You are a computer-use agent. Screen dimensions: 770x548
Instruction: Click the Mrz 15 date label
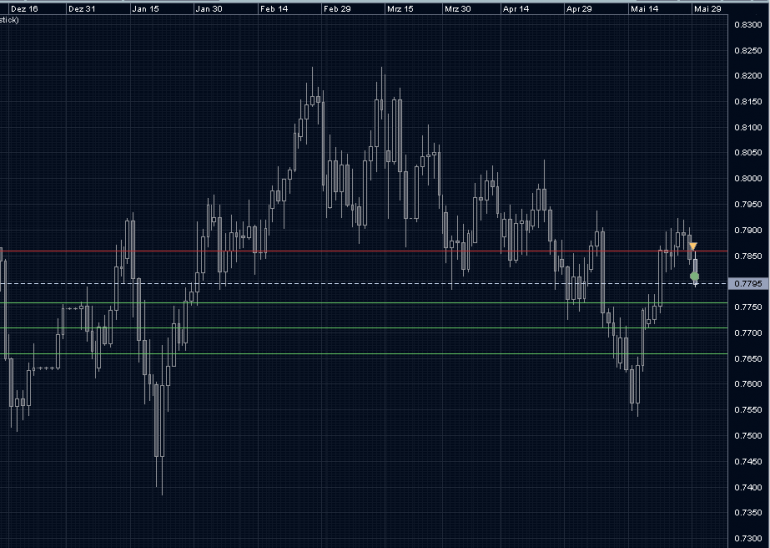[x=400, y=9]
